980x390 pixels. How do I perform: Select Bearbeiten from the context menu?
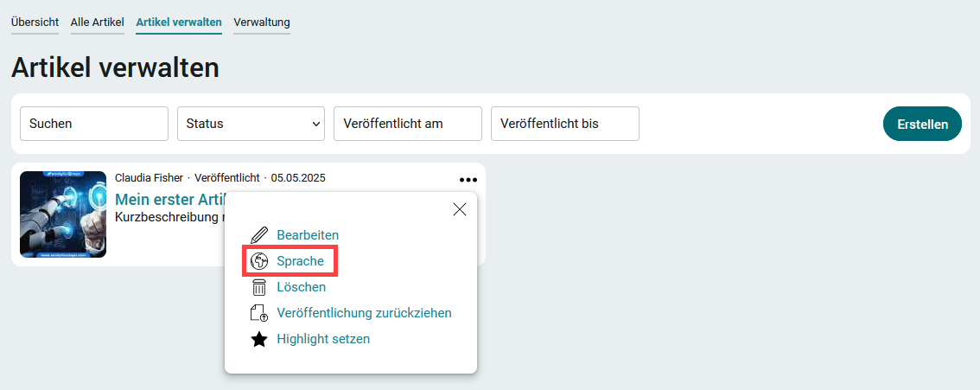[x=308, y=235]
